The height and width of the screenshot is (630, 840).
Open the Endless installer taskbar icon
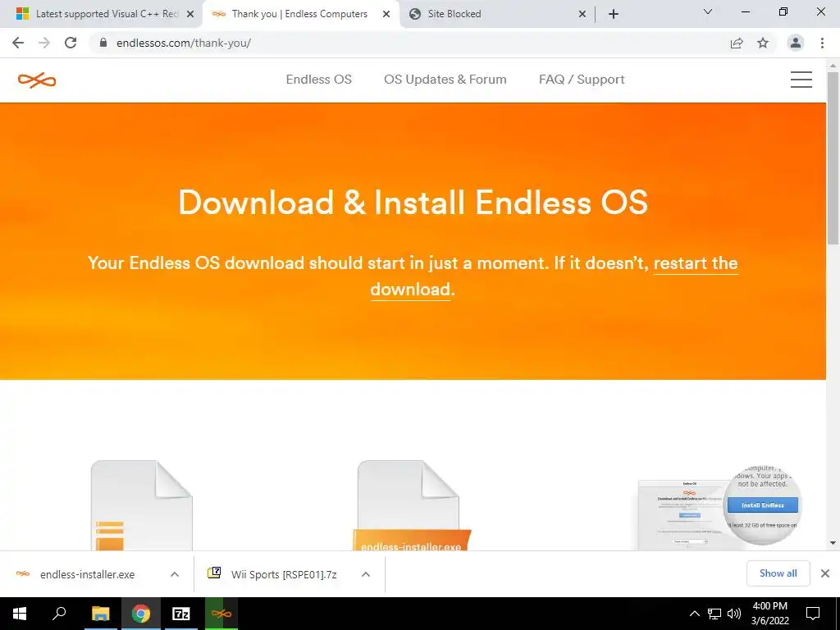point(221,614)
